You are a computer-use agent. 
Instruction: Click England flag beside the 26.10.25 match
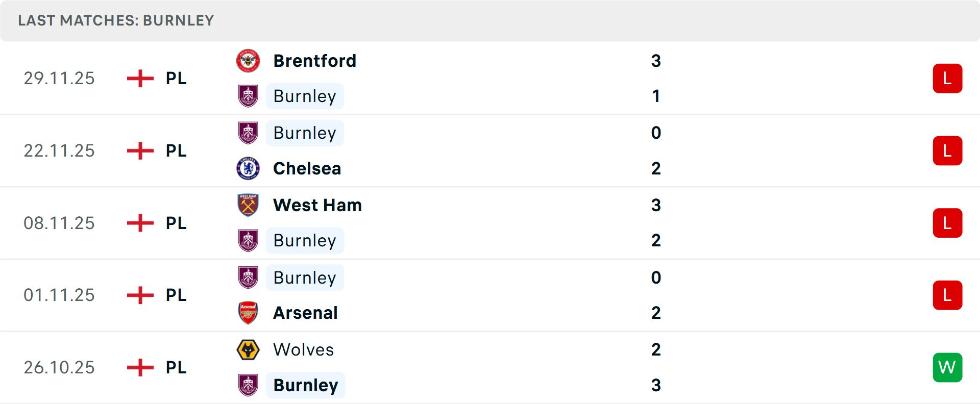140,367
